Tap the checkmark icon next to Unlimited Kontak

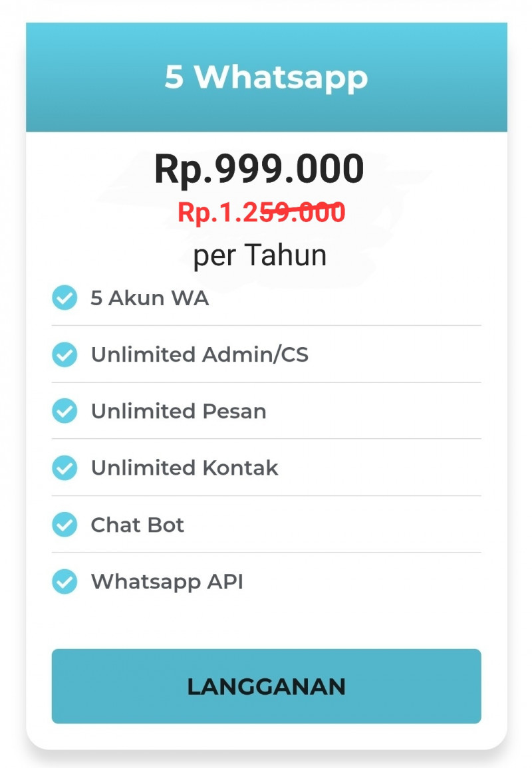click(x=65, y=468)
